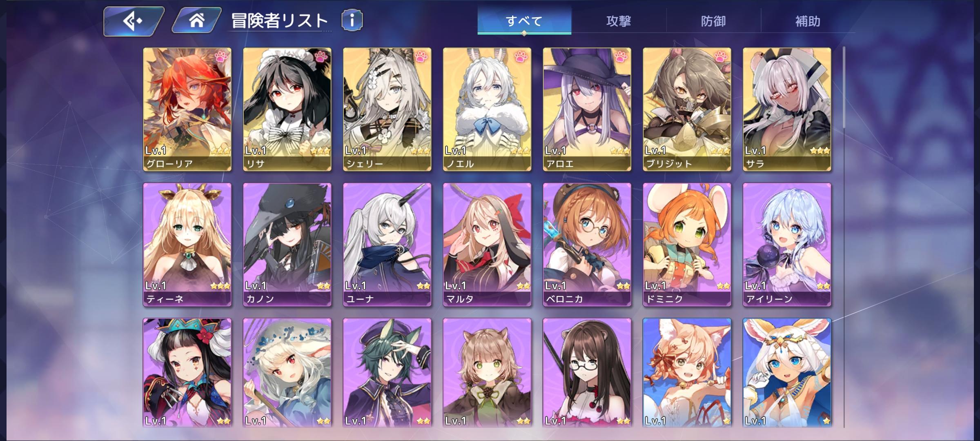The image size is (980, 441).
Task: Choose the ベロニカ character card
Action: 587,245
